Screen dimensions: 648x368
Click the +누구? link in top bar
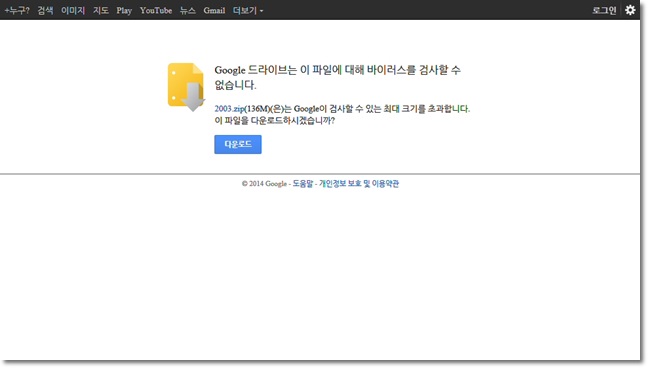17,10
